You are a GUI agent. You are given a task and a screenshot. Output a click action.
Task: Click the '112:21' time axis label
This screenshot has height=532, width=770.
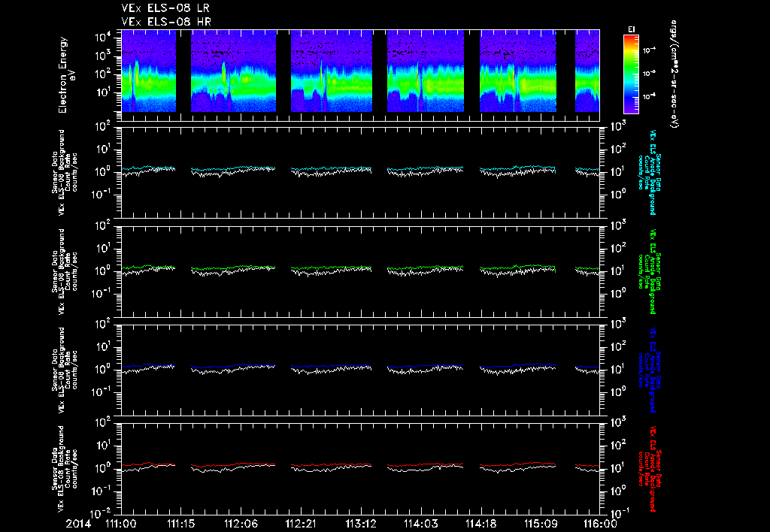coord(301,524)
